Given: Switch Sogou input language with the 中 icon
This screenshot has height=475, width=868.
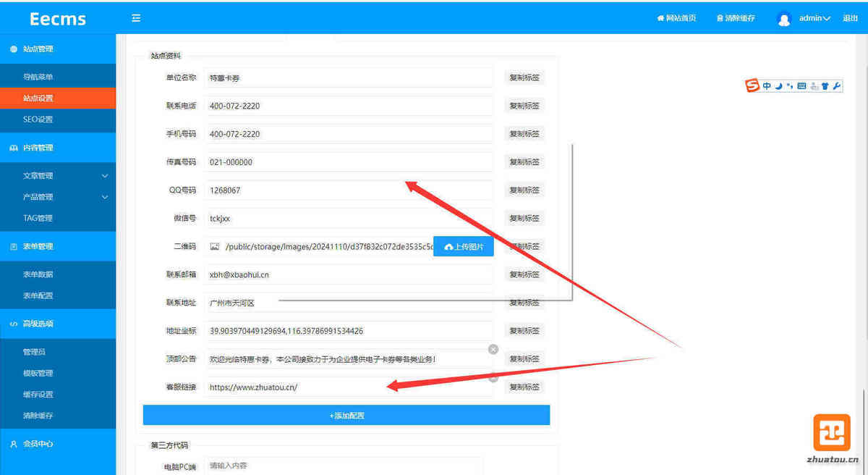Looking at the screenshot, I should pyautogui.click(x=767, y=86).
